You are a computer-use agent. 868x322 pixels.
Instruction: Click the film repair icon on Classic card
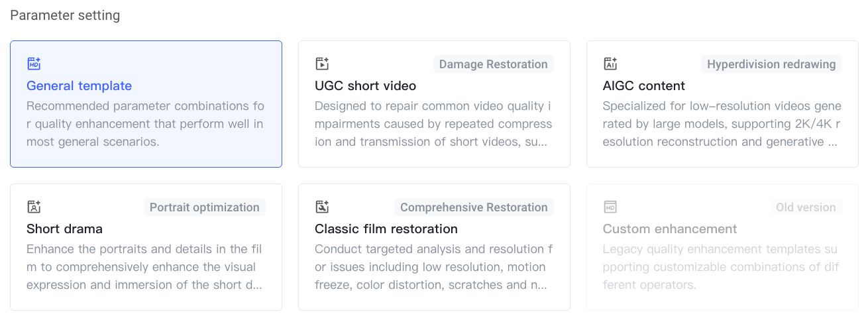tap(322, 207)
